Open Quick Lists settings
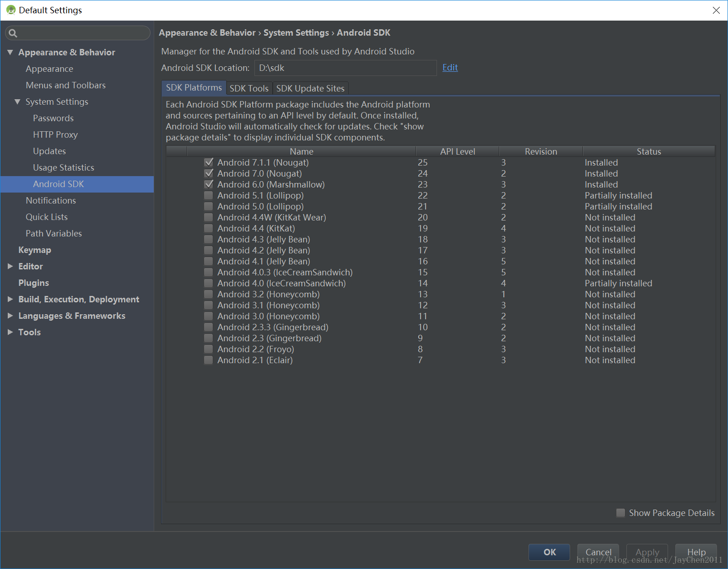 [x=47, y=217]
